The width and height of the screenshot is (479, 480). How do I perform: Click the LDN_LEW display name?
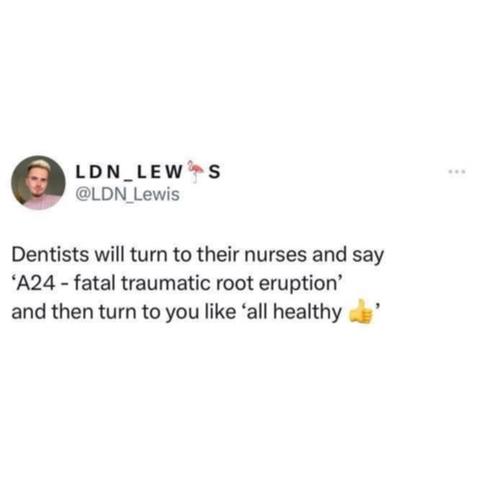coord(130,172)
